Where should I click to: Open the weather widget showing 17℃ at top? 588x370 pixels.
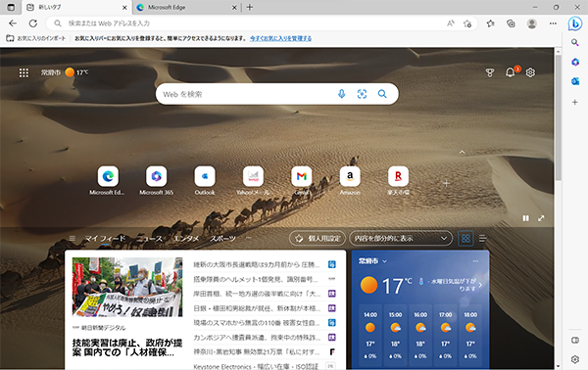65,72
